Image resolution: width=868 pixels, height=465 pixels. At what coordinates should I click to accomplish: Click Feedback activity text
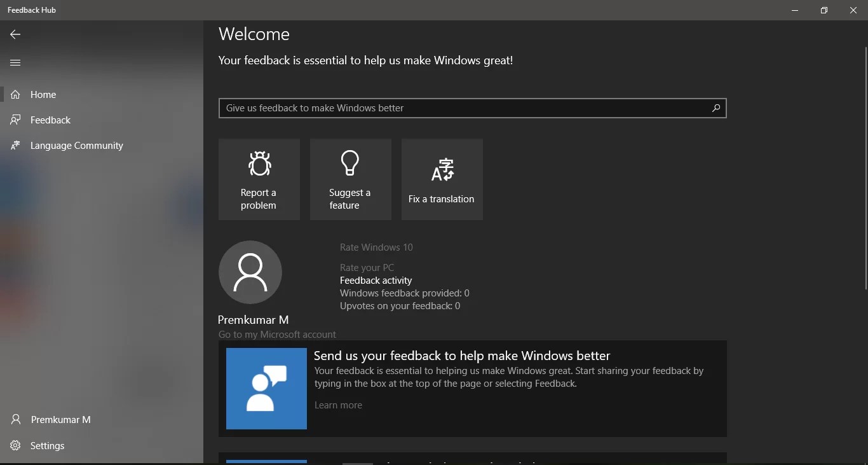(376, 280)
